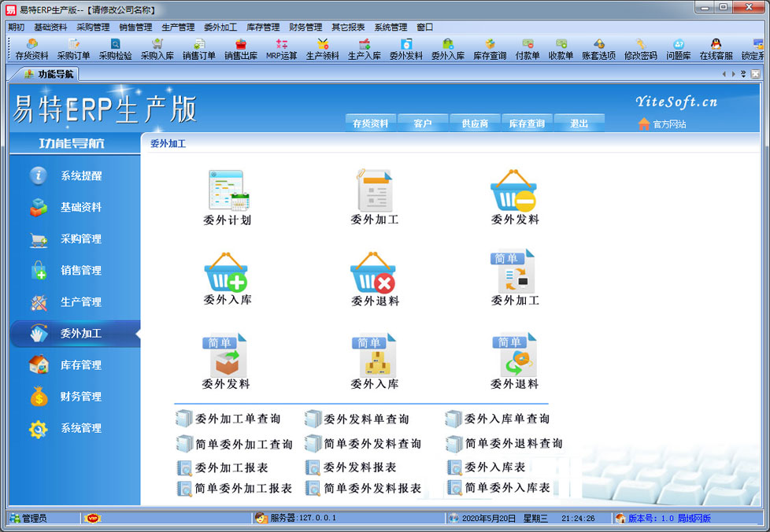This screenshot has height=532, width=770.
Task: Open 委外入库 basket icon with green plus
Action: [227, 272]
